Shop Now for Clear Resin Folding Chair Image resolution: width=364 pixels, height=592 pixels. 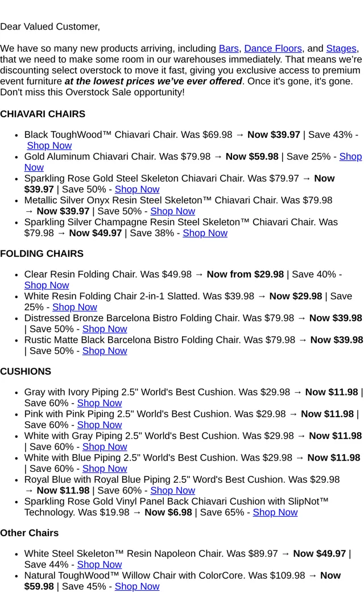click(47, 285)
